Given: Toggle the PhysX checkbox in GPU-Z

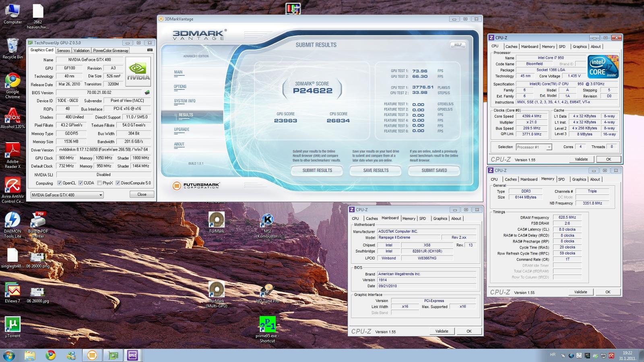Looking at the screenshot, I should (x=99, y=183).
